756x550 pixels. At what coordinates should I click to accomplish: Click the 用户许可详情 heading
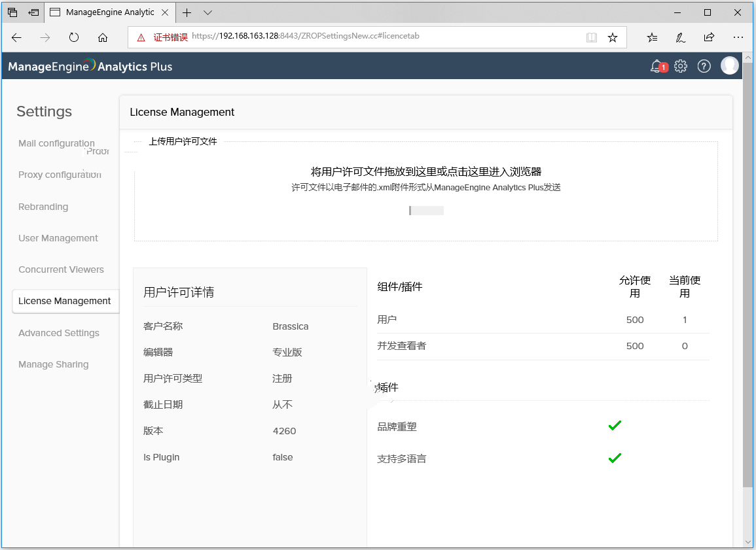click(x=179, y=292)
